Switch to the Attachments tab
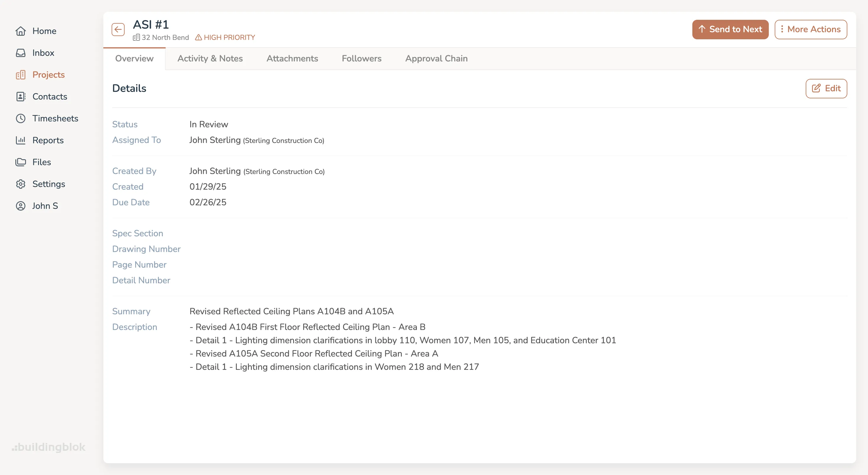The image size is (868, 475). point(292,58)
